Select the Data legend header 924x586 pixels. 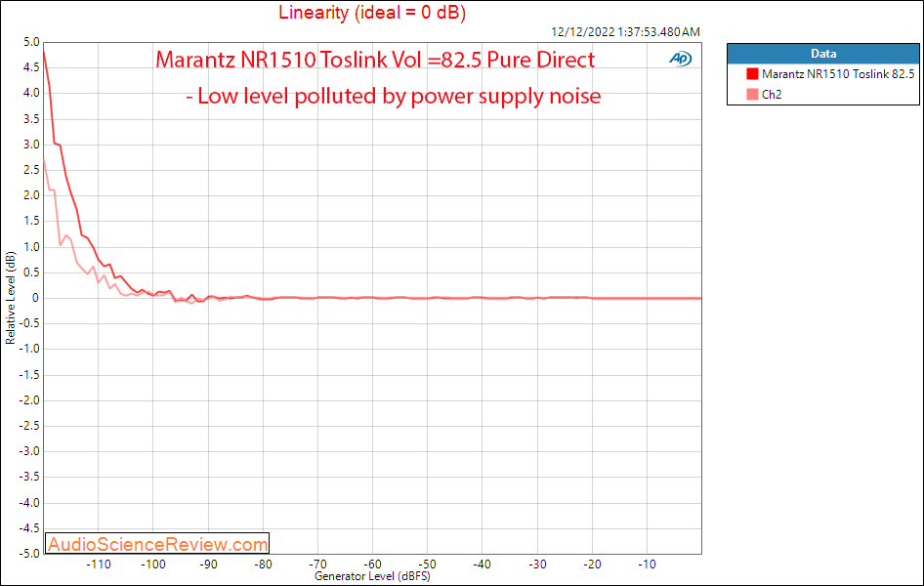822,54
